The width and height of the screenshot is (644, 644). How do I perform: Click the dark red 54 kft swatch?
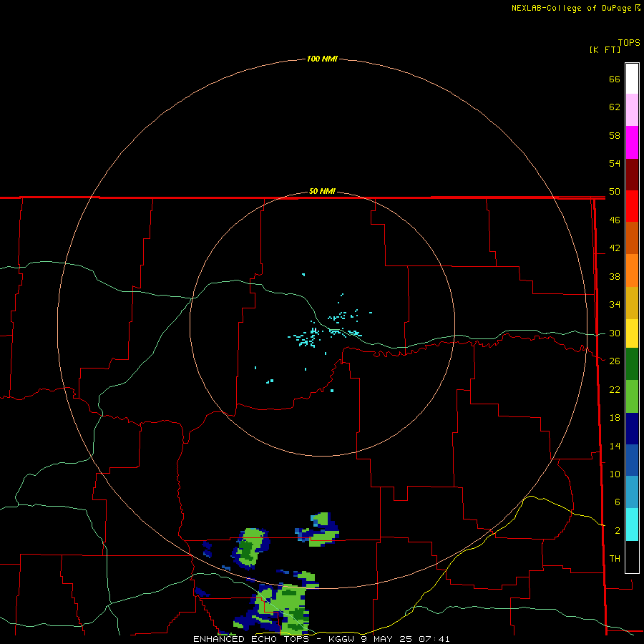(632, 174)
